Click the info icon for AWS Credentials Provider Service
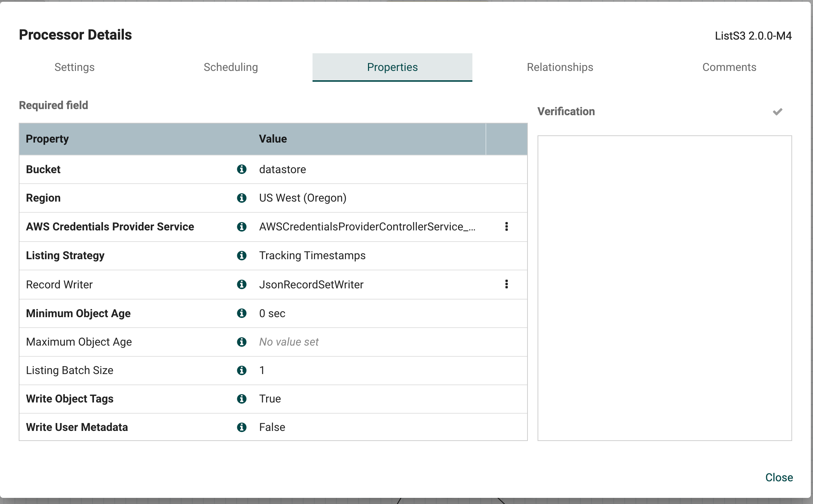The image size is (813, 504). pos(242,227)
